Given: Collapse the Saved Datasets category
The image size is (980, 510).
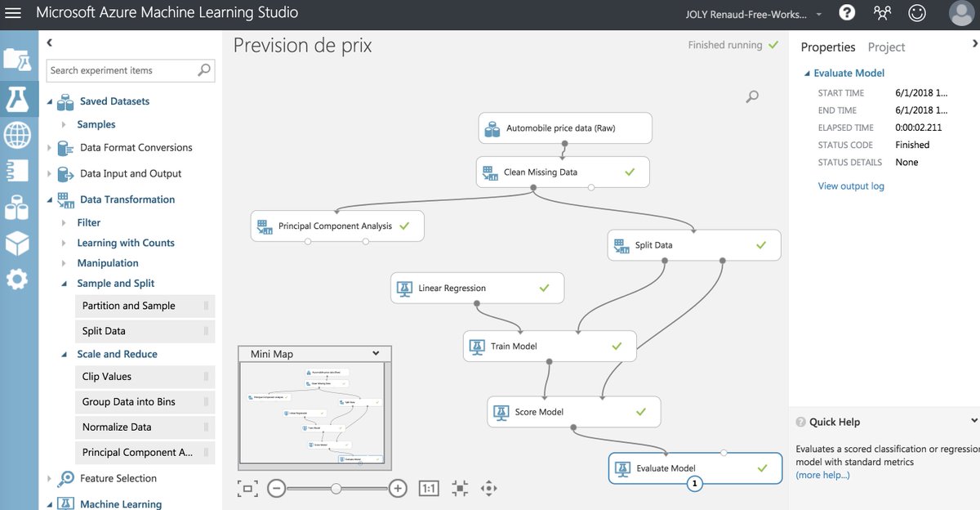Looking at the screenshot, I should click(49, 101).
